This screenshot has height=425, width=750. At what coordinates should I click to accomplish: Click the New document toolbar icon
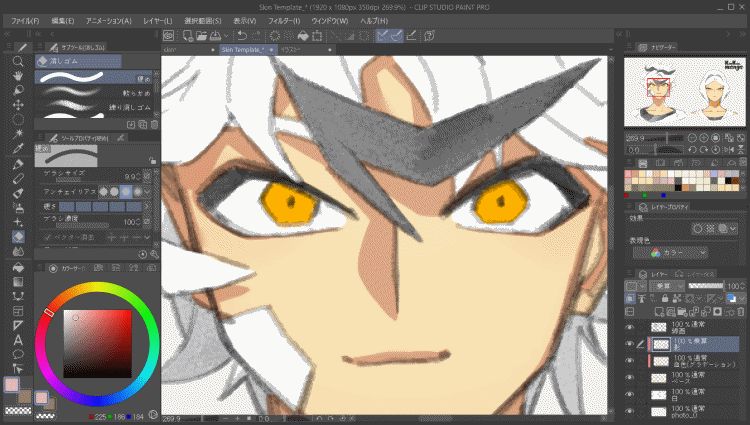click(x=187, y=36)
